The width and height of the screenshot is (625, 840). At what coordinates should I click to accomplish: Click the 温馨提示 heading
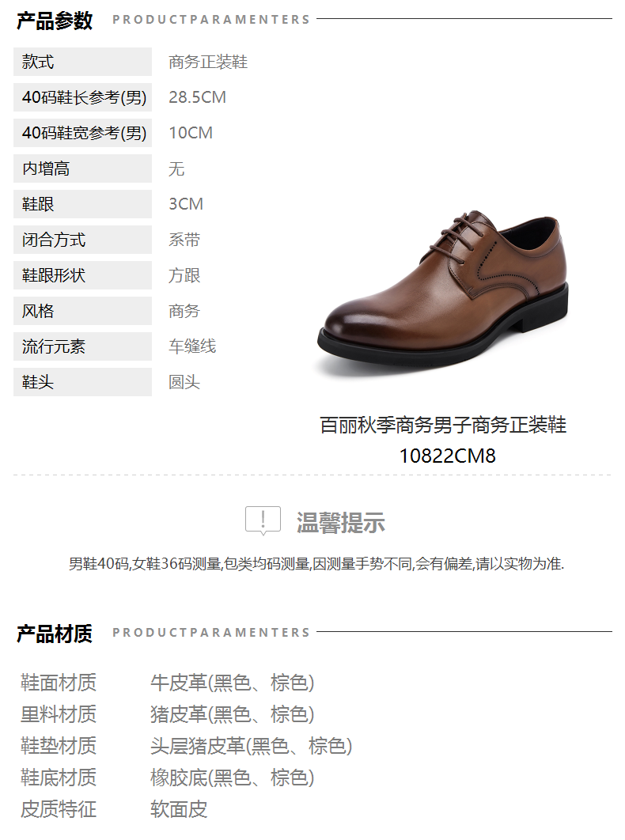341,522
